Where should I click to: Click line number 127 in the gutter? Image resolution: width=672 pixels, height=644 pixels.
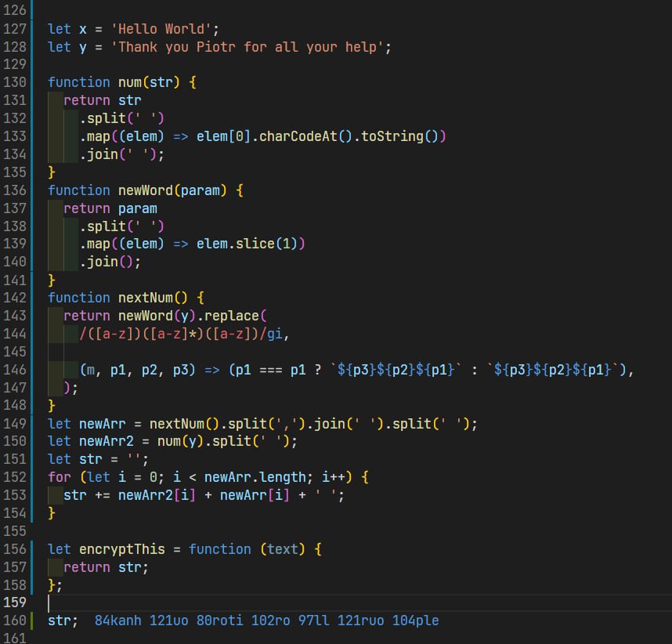(15, 29)
